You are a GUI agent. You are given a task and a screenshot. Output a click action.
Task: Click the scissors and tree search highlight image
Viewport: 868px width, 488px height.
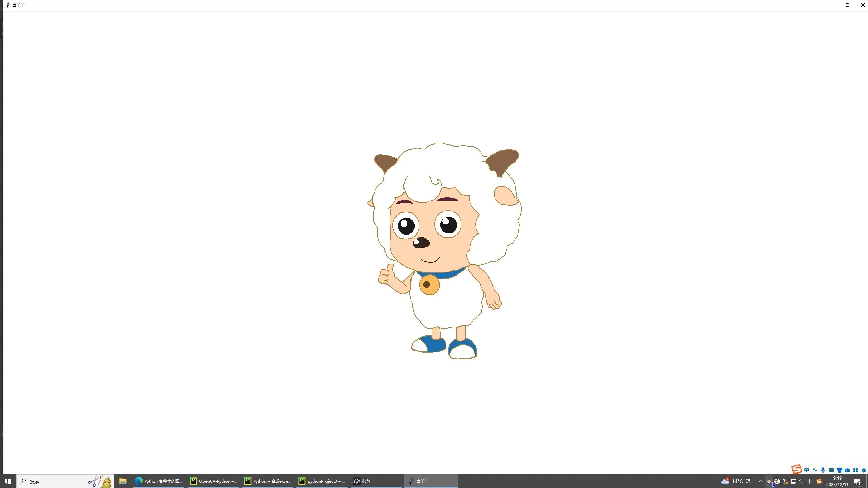100,481
